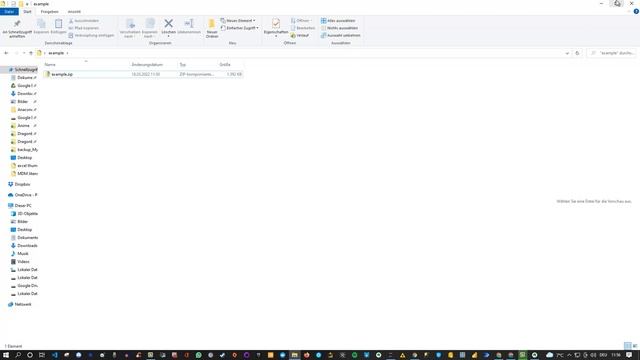Refresh the folder with the refresh icon

(x=577, y=53)
